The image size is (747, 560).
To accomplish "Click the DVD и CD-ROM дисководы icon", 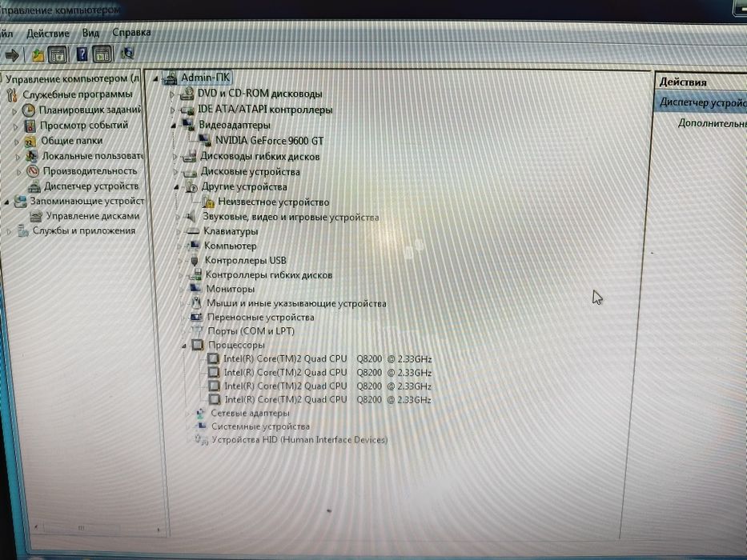I will (187, 94).
